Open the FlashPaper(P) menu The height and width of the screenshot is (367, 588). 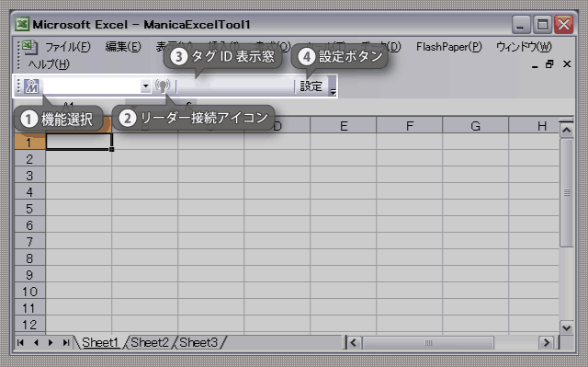[x=449, y=47]
